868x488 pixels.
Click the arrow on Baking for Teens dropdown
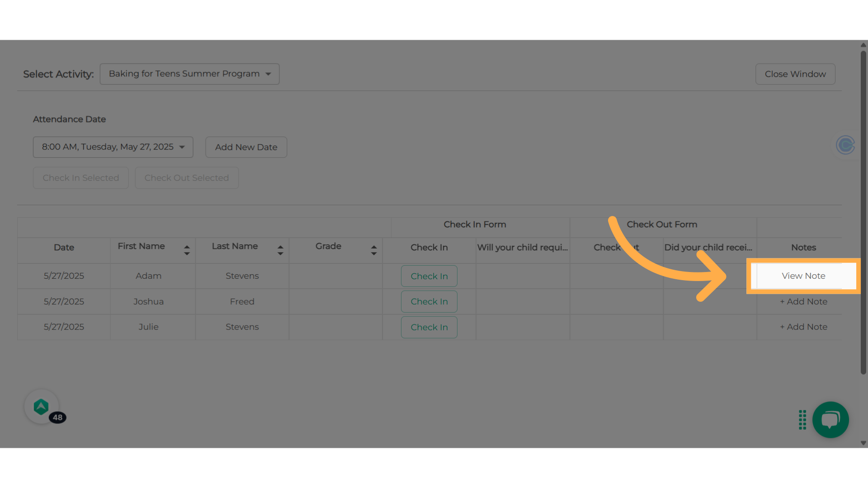click(268, 74)
